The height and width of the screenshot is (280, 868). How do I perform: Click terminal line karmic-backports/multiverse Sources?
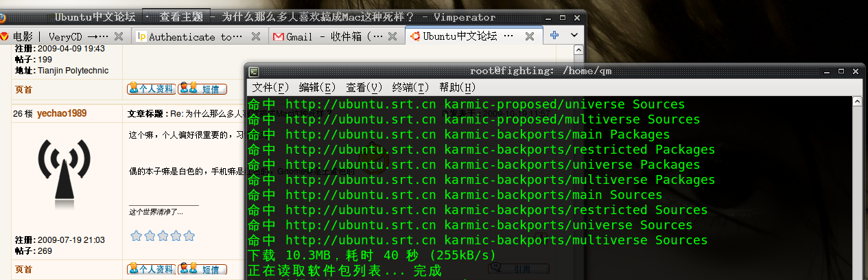click(478, 240)
